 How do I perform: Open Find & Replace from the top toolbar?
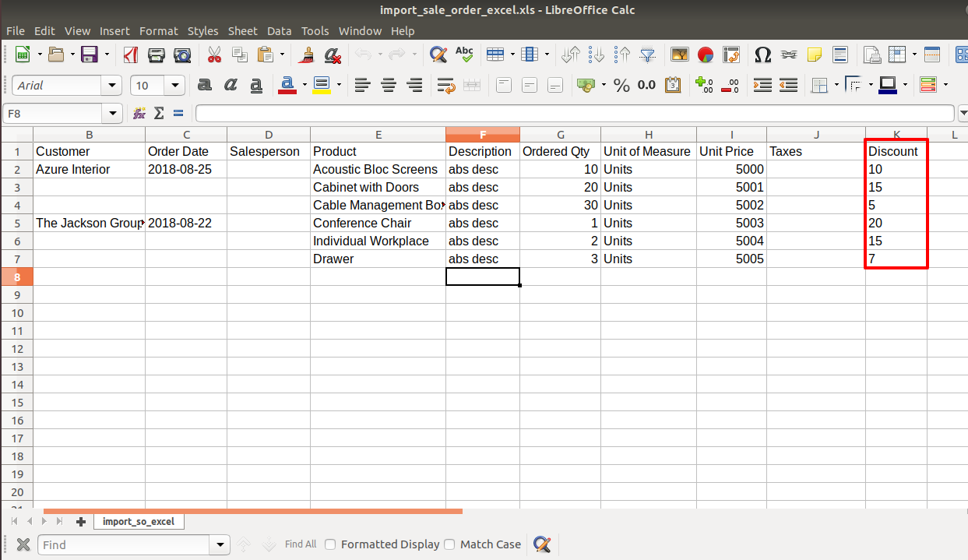point(438,55)
